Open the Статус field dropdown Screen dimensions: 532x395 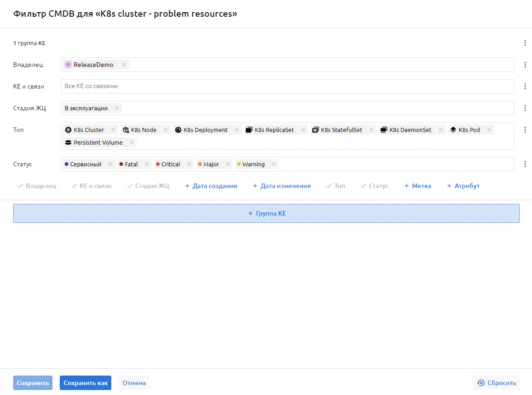point(394,164)
